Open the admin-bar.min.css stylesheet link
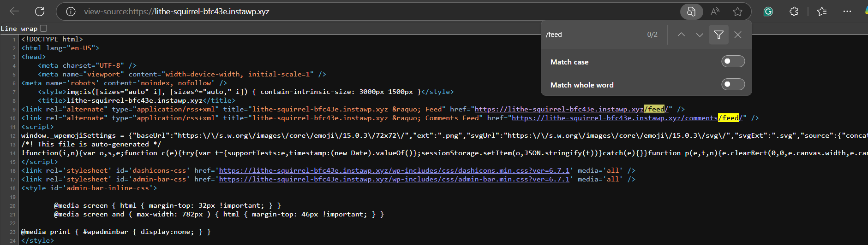 click(x=394, y=179)
